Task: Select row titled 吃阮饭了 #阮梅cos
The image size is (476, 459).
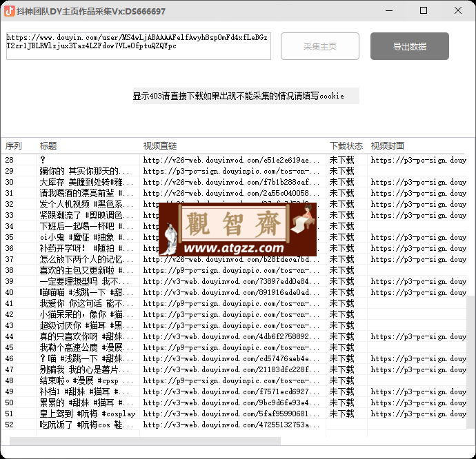Action: pos(234,425)
